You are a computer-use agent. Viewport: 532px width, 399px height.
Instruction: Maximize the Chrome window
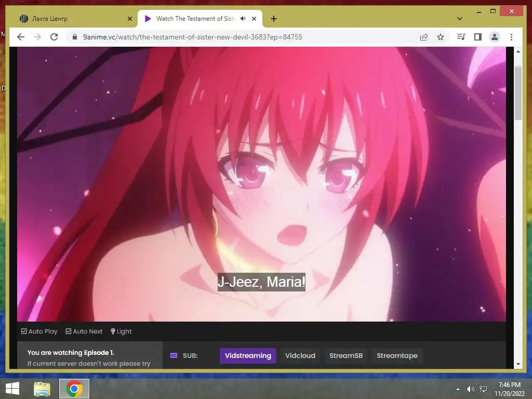click(x=493, y=11)
